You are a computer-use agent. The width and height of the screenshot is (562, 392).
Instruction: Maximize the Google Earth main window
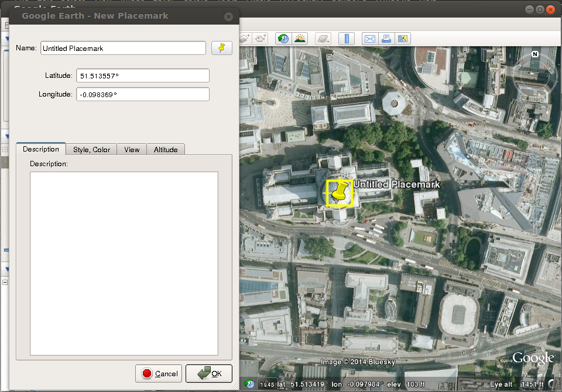[540, 10]
